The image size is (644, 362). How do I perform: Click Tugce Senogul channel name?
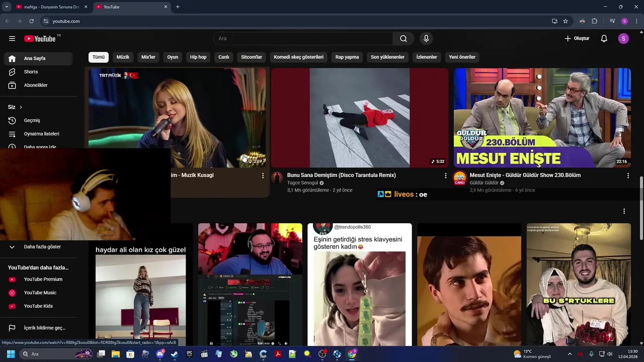coord(302,183)
